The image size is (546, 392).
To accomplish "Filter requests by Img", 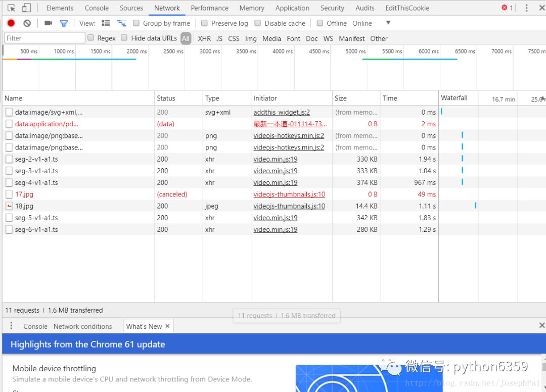I will (251, 38).
